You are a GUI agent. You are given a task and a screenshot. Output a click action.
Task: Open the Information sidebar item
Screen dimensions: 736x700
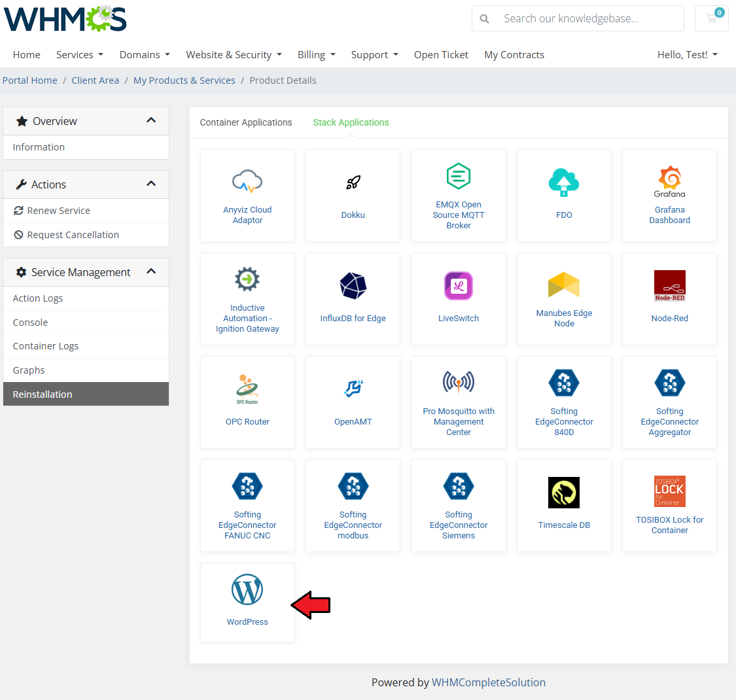[86, 147]
